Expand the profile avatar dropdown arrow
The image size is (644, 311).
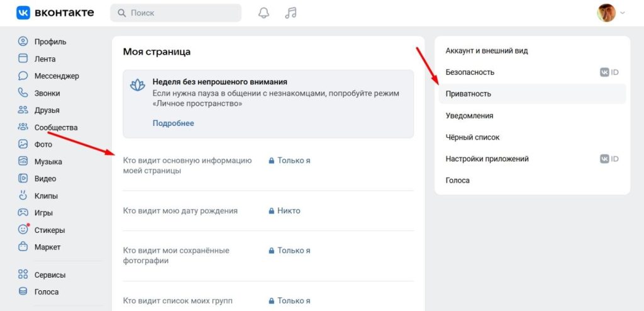[623, 13]
